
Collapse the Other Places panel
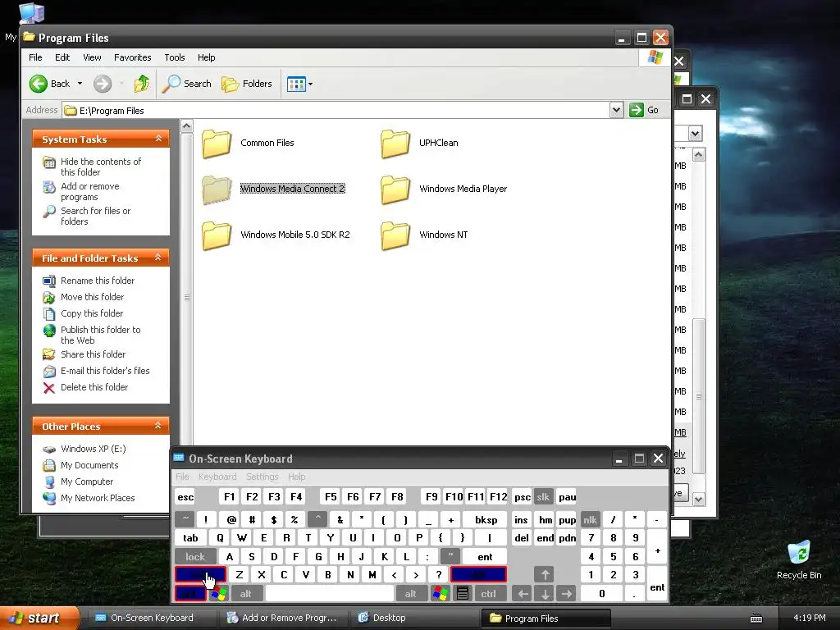pyautogui.click(x=158, y=426)
